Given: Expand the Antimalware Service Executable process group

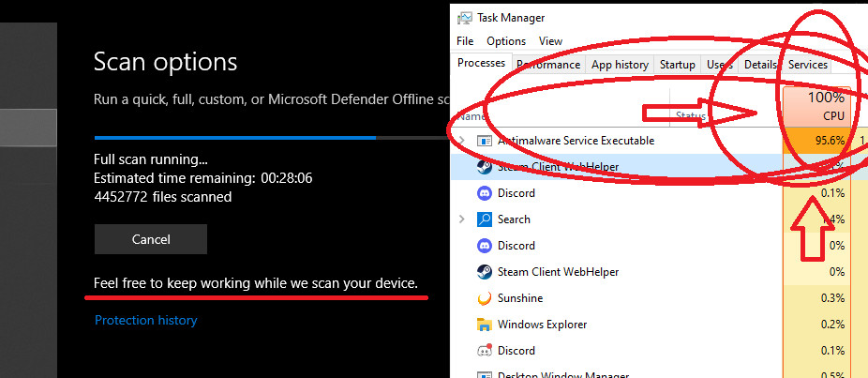Looking at the screenshot, I should (x=462, y=141).
